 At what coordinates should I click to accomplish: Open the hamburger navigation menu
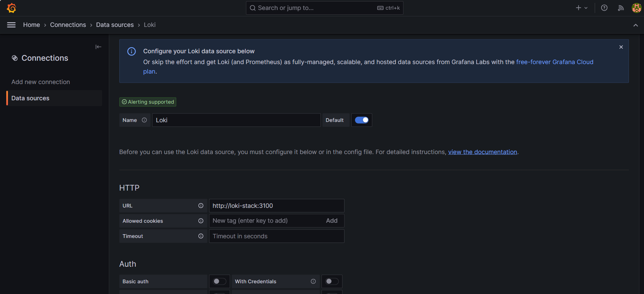coord(11,25)
